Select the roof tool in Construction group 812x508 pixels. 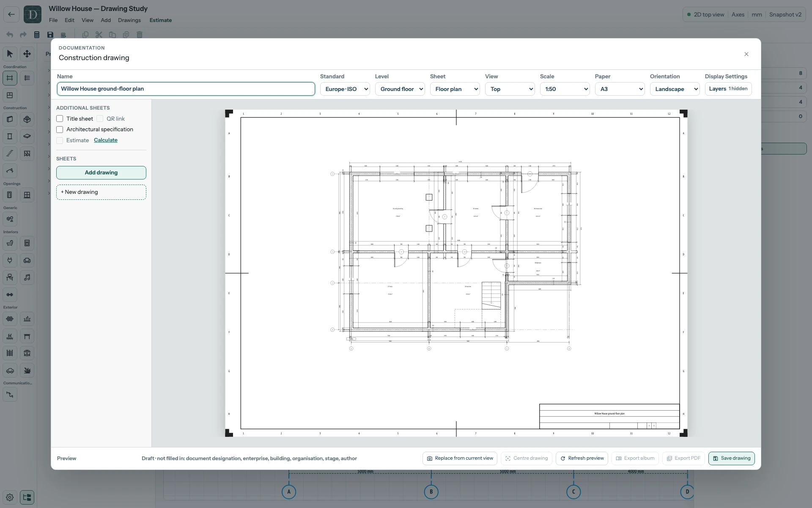(10, 171)
